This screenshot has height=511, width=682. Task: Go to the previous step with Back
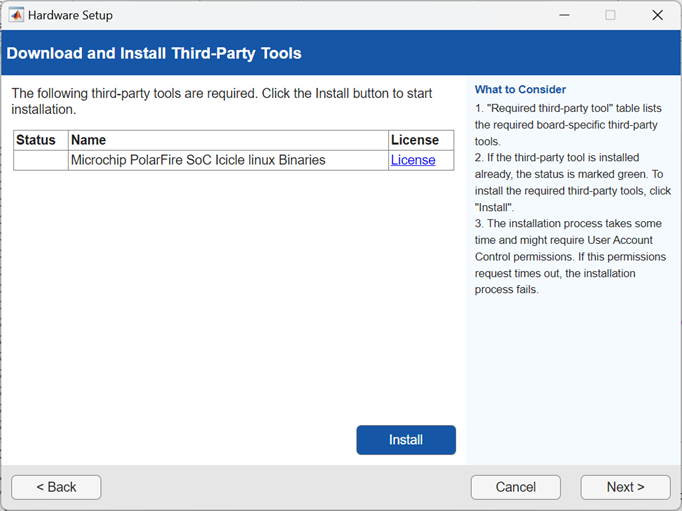click(x=56, y=487)
